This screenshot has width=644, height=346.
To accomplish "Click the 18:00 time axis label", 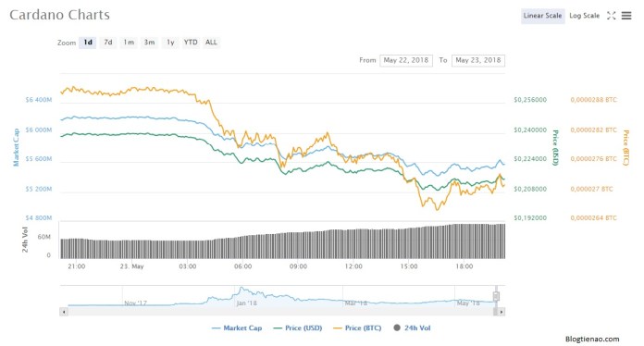I will point(464,266).
